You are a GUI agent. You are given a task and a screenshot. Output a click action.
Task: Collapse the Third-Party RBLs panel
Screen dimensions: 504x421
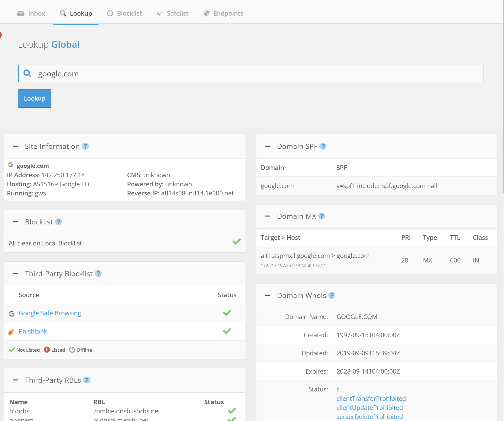pyautogui.click(x=16, y=380)
